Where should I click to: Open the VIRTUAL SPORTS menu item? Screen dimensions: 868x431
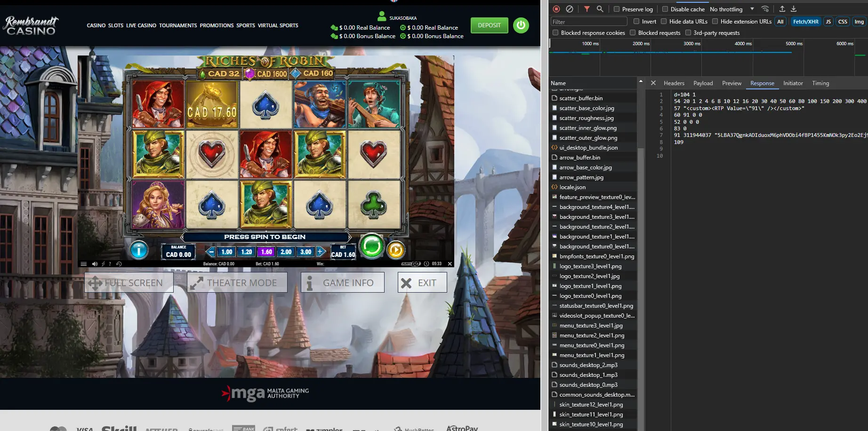pos(278,25)
